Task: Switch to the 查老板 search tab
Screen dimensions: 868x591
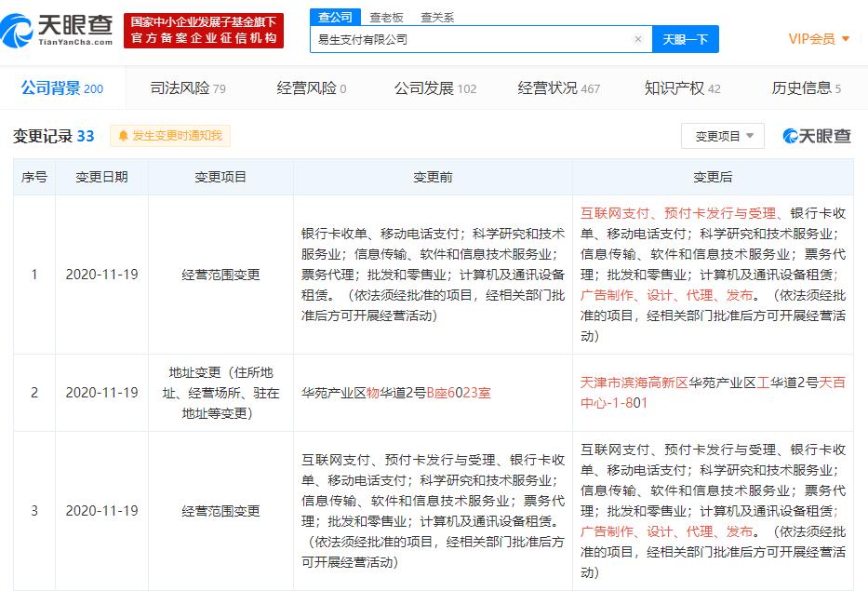Action: point(386,17)
